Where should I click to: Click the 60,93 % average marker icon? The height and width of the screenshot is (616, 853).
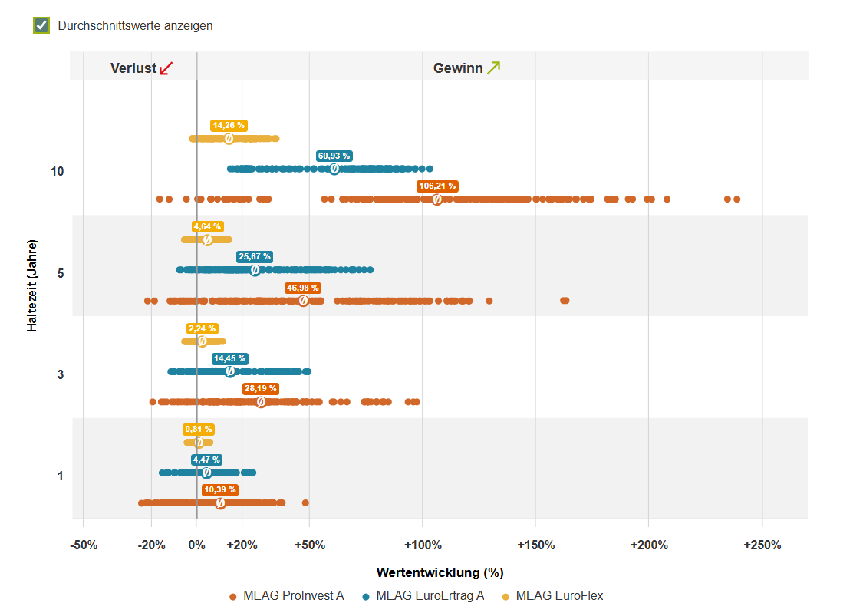pyautogui.click(x=334, y=169)
